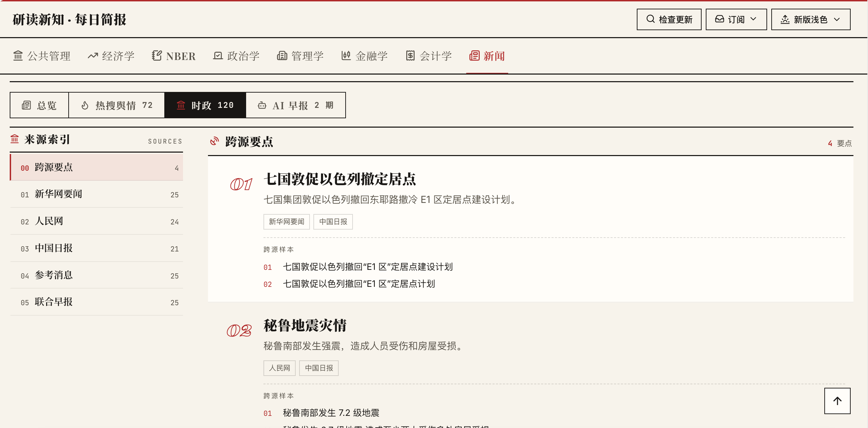Image resolution: width=868 pixels, height=428 pixels.
Task: Click the 总览 newspaper icon
Action: (26, 105)
